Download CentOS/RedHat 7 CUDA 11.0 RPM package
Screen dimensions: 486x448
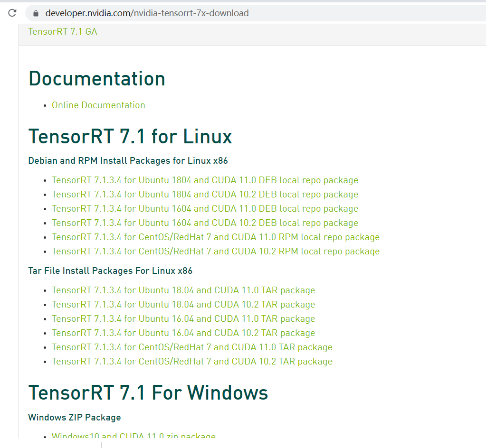pos(216,237)
